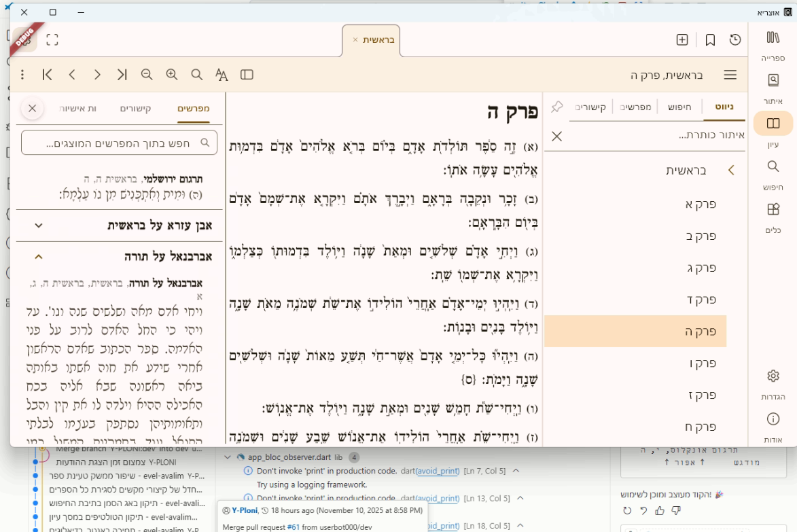Screen dimensions: 797x532
Task: Select פרק ג in the chapter navigation list
Action: point(701,268)
